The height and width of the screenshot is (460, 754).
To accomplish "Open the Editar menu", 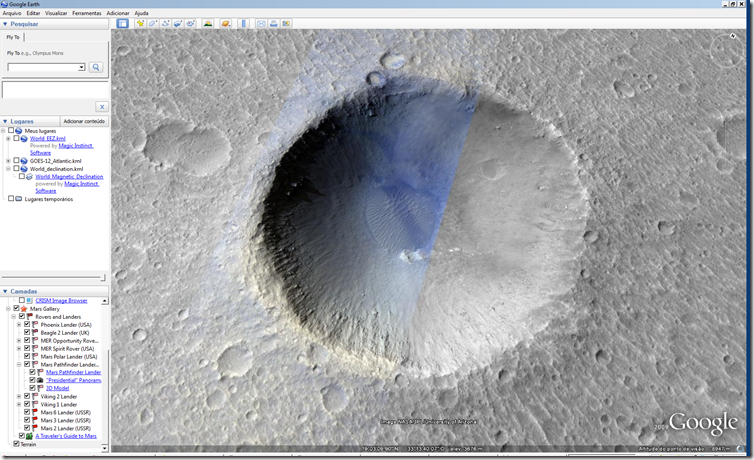I will (33, 13).
